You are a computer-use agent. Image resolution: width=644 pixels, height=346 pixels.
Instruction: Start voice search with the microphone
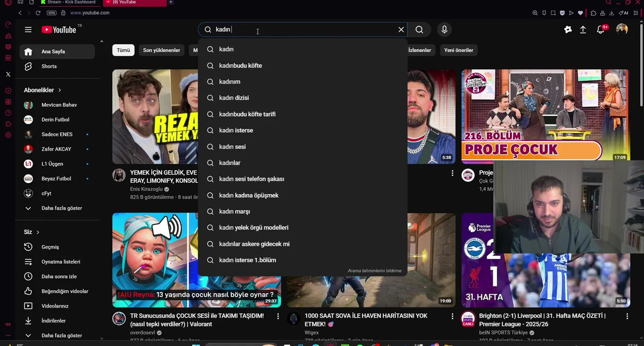[444, 30]
